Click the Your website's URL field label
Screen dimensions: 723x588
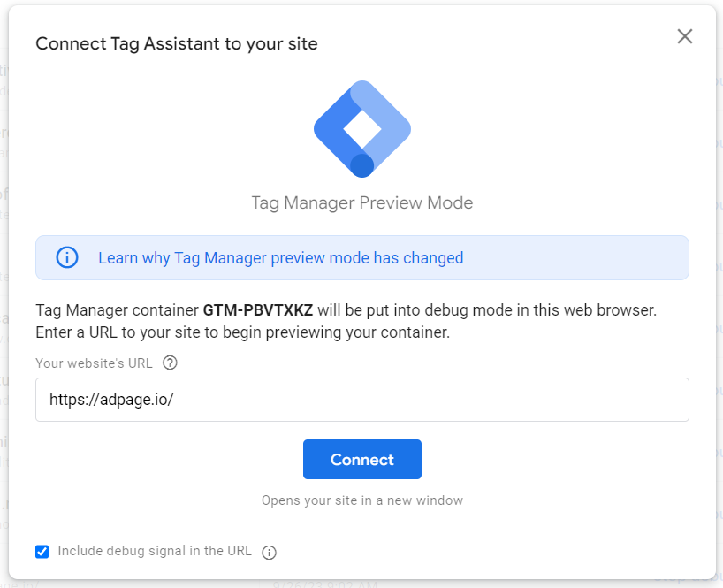(94, 363)
